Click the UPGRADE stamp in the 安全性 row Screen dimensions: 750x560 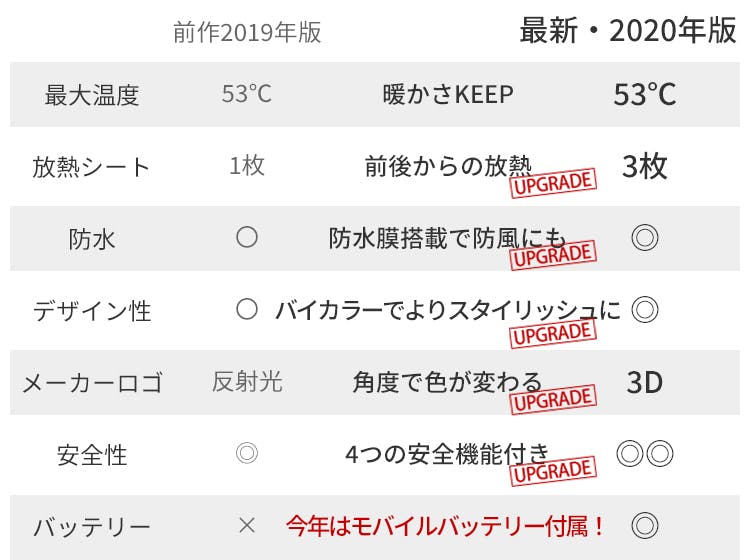coord(553,471)
